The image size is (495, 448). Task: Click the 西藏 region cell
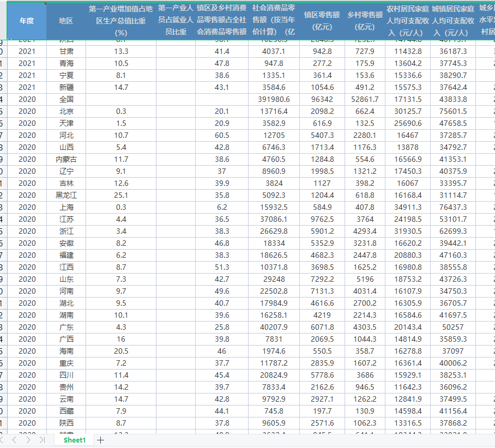click(66, 411)
